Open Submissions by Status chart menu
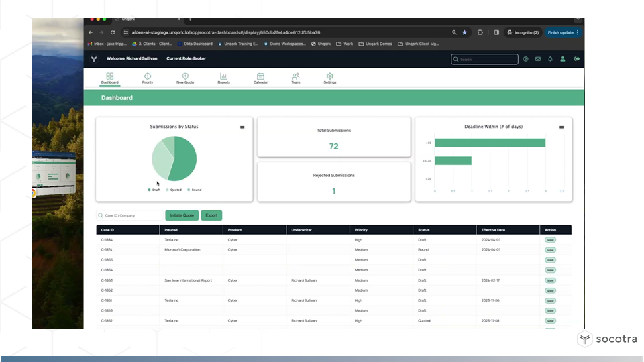644x362 pixels. click(242, 127)
